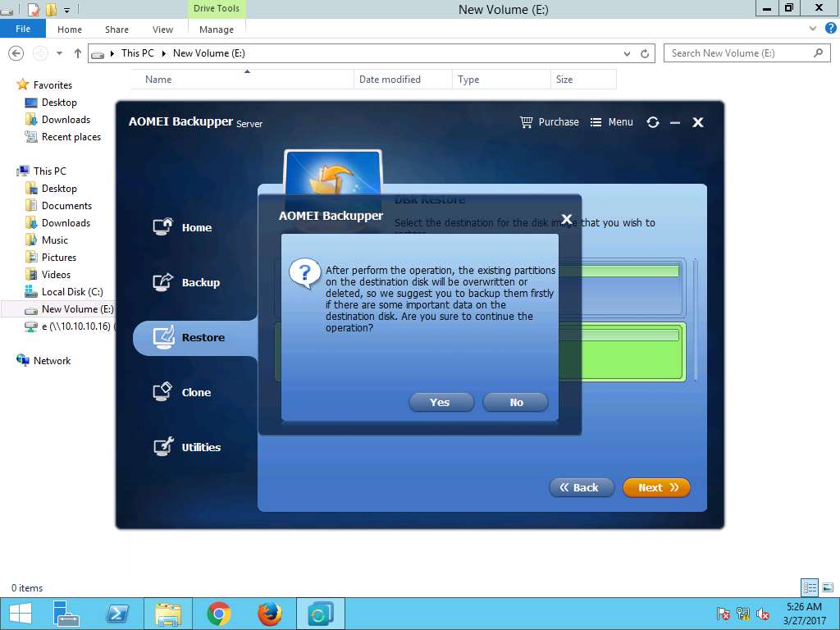Viewport: 840px width, 630px height.
Task: Select the Drive Tools contextual tab
Action: 217,8
